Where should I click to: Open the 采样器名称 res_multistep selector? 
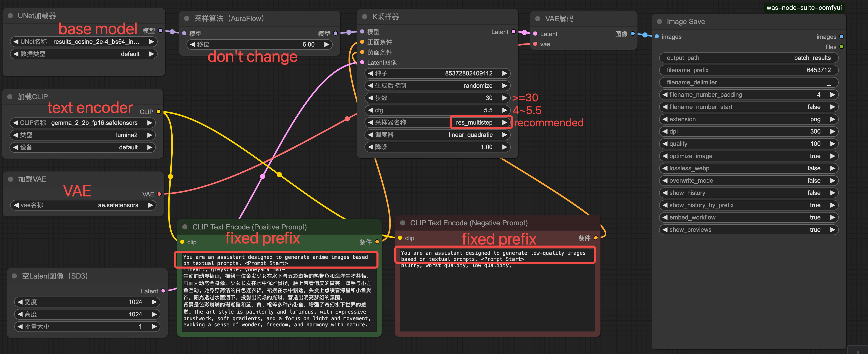tap(474, 122)
